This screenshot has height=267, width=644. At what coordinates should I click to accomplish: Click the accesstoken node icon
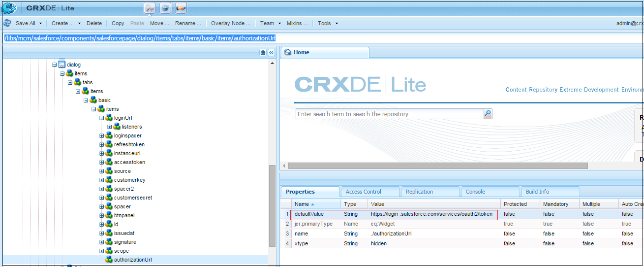pyautogui.click(x=109, y=162)
